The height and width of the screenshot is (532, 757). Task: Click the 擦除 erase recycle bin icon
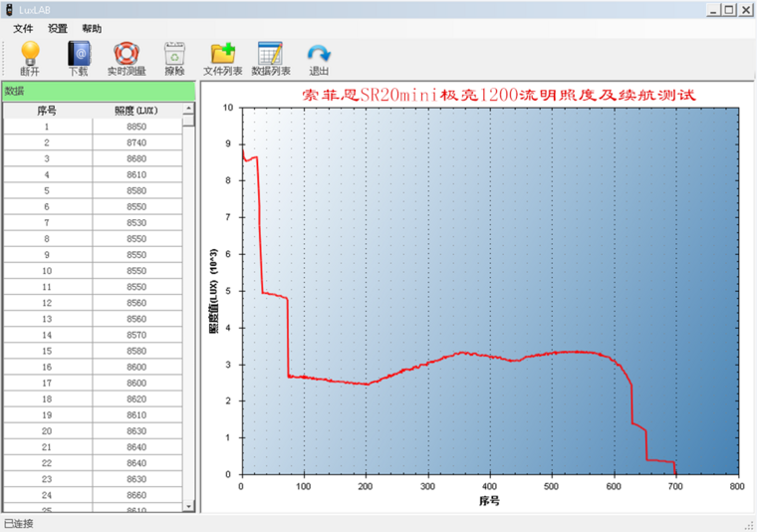[x=174, y=54]
